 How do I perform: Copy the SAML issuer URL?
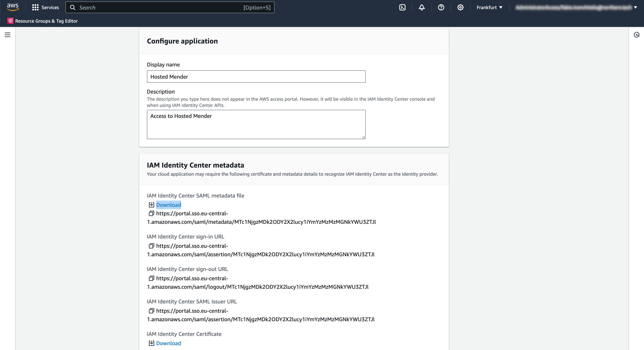pyautogui.click(x=151, y=311)
